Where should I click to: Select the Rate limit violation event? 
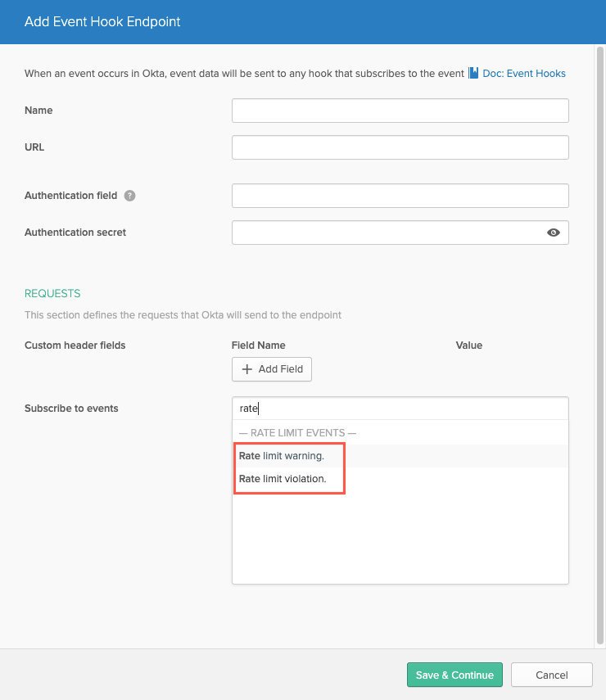point(400,479)
